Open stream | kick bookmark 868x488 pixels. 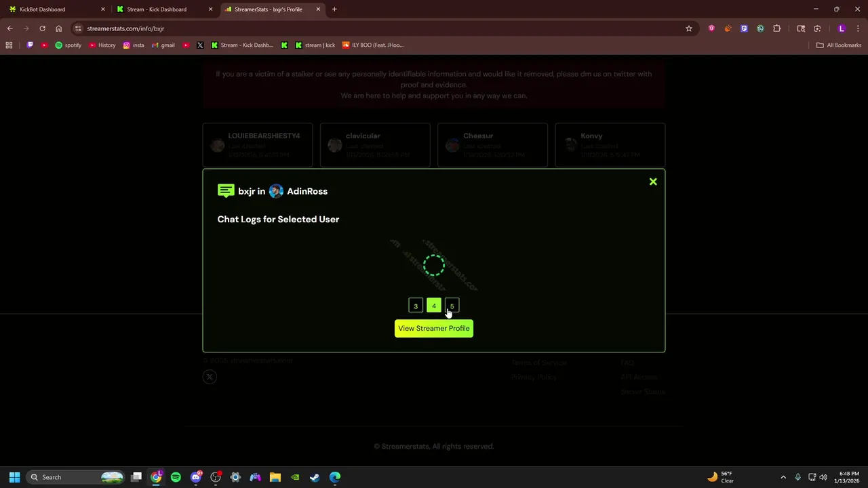pyautogui.click(x=314, y=45)
